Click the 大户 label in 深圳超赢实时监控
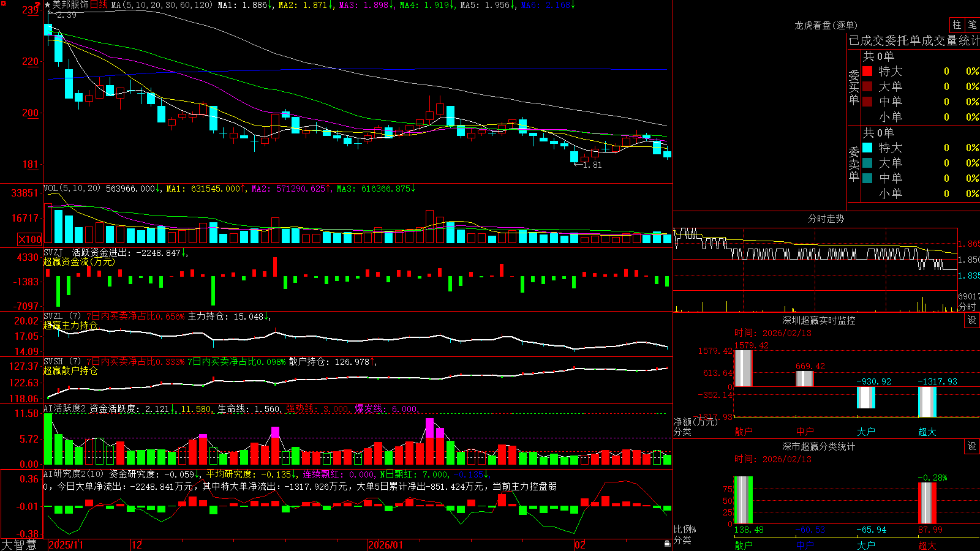The width and height of the screenshot is (980, 551). 865,432
